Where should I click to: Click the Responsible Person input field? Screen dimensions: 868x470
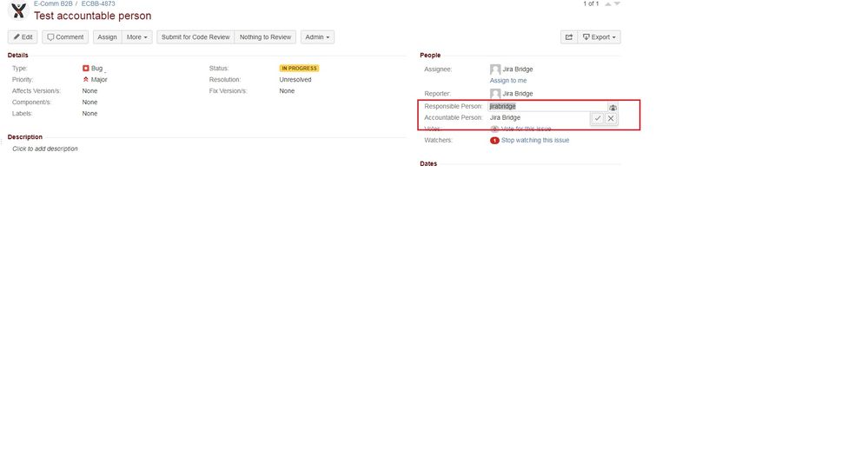tap(547, 106)
